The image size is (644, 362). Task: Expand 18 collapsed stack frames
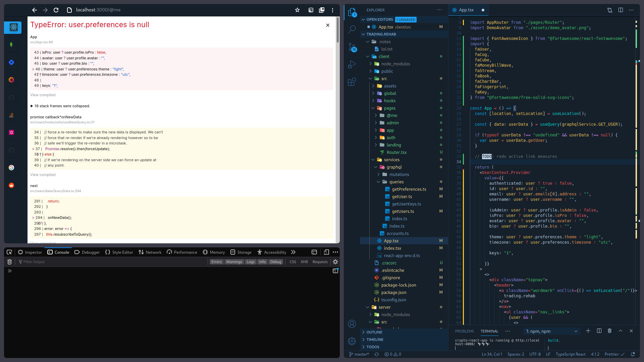[60, 106]
